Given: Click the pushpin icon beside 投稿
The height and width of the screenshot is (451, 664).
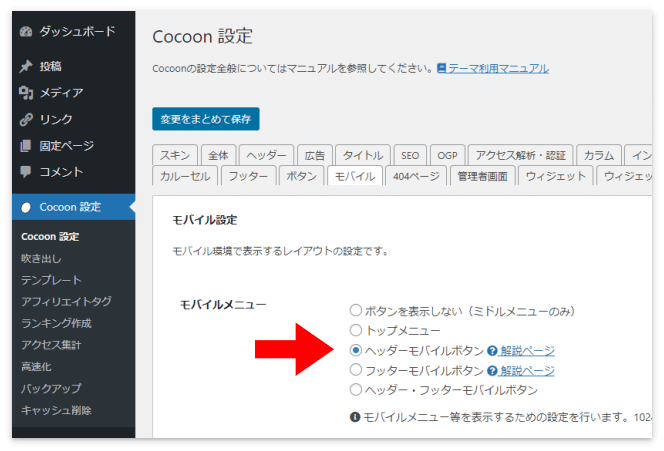Looking at the screenshot, I should tap(26, 66).
